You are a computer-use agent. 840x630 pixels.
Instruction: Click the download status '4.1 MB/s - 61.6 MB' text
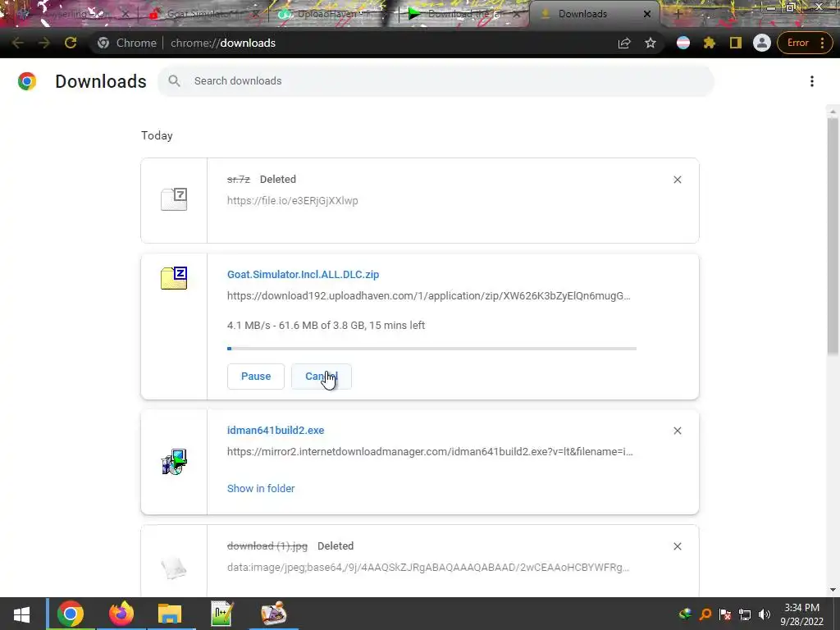[326, 325]
